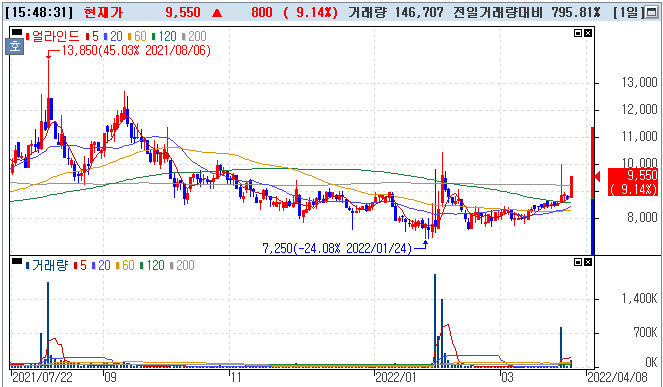The image size is (663, 387).
Task: Click the 13,850 high price annotation
Action: click(x=136, y=51)
